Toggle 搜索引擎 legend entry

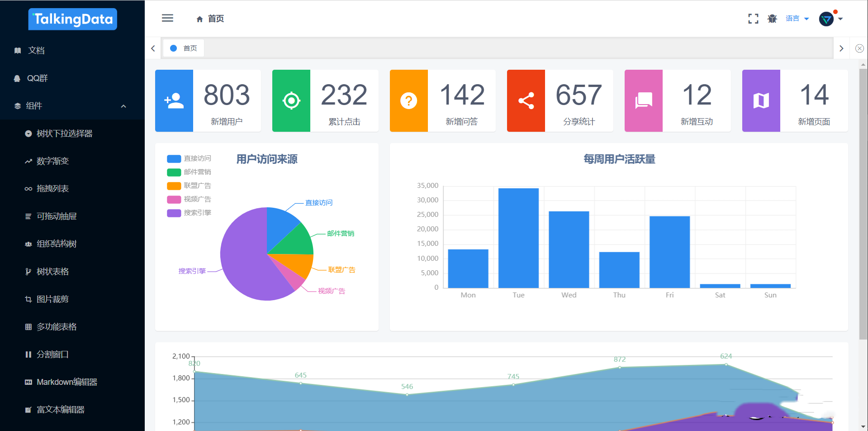point(189,213)
